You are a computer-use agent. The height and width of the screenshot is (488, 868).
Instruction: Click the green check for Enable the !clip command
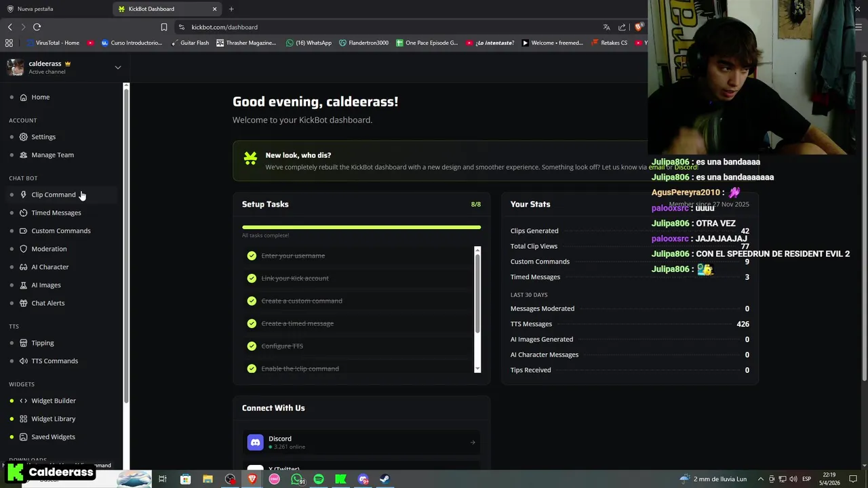pos(252,369)
